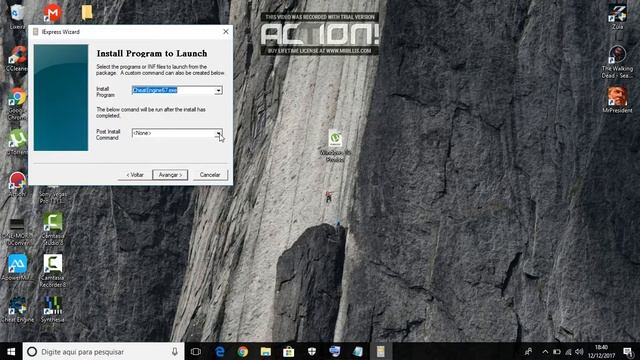640x360 pixels.
Task: Open Microsoft Store from taskbar
Action: coord(289,351)
